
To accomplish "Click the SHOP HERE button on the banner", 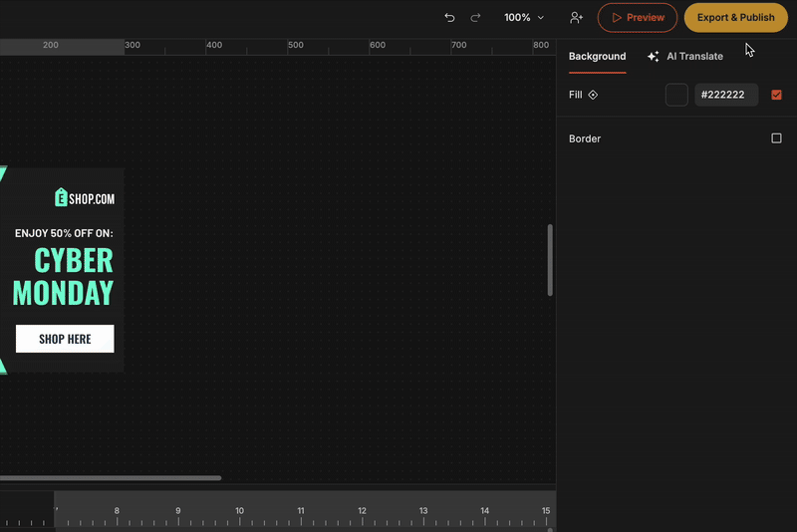I will tap(65, 339).
